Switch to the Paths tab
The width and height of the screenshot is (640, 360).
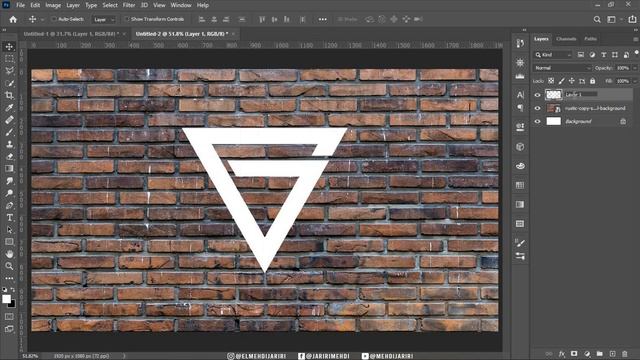click(590, 39)
